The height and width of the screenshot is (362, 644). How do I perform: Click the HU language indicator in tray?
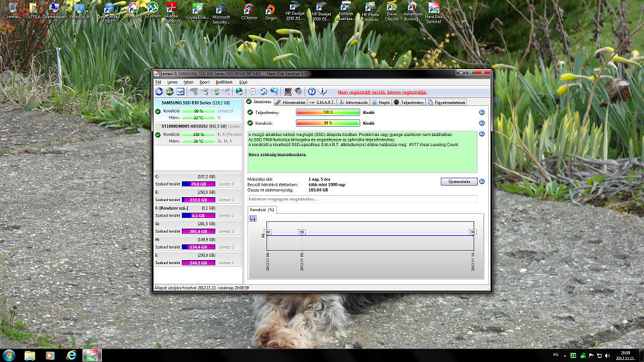555,355
